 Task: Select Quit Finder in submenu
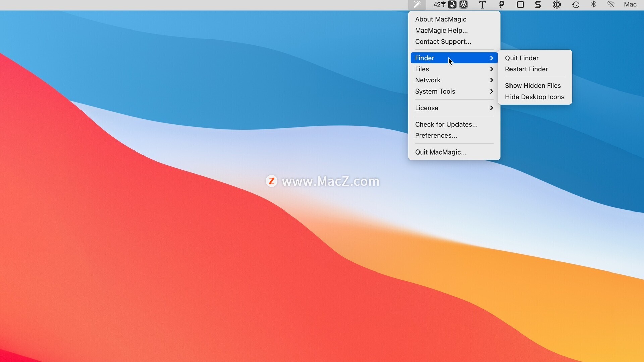point(535,58)
